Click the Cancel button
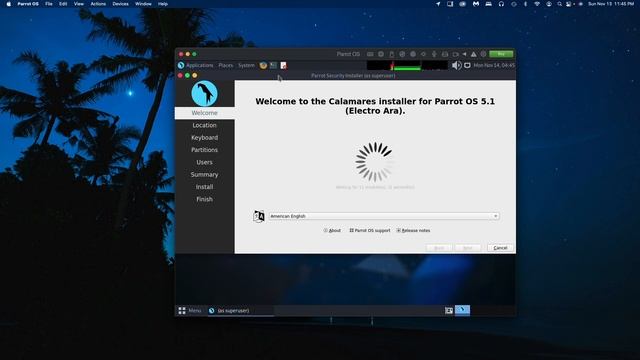Viewport: 640px width, 360px height. [x=500, y=248]
